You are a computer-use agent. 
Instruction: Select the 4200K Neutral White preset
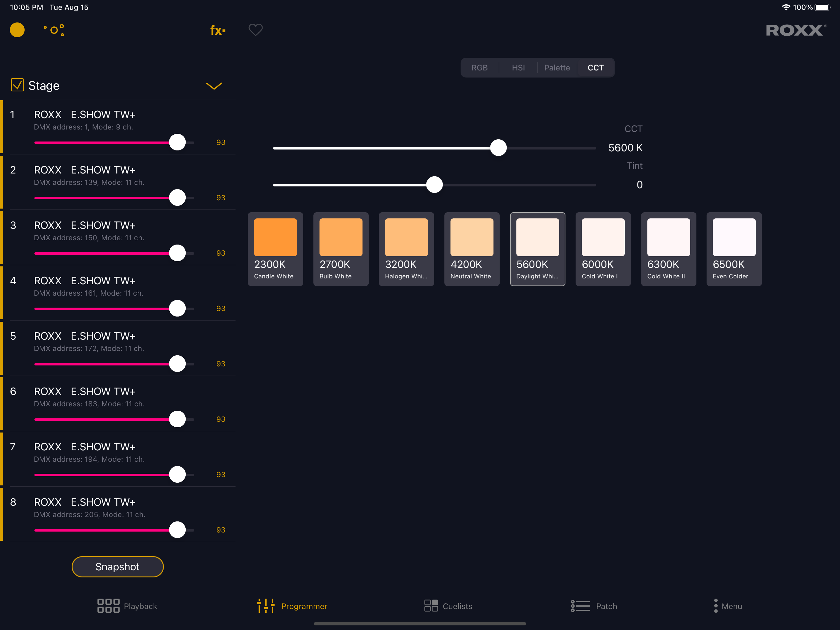click(472, 249)
